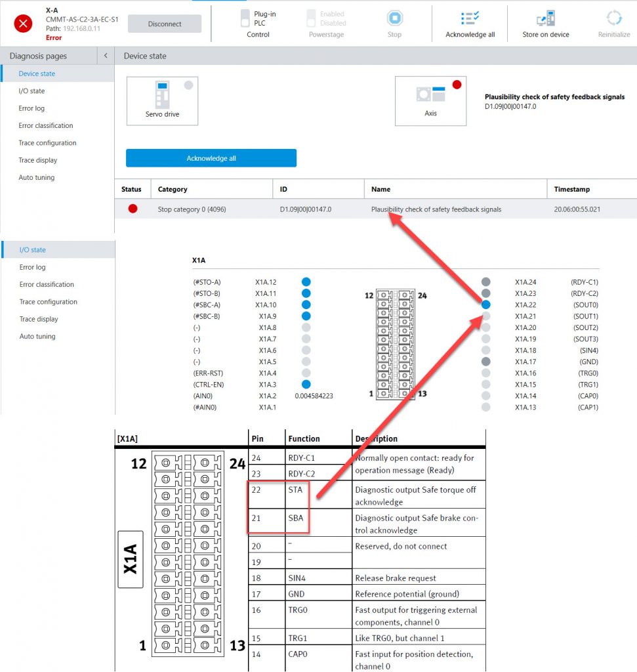Click the X1A.16 TRG0 indicator
The width and height of the screenshot is (637, 672).
(x=485, y=373)
